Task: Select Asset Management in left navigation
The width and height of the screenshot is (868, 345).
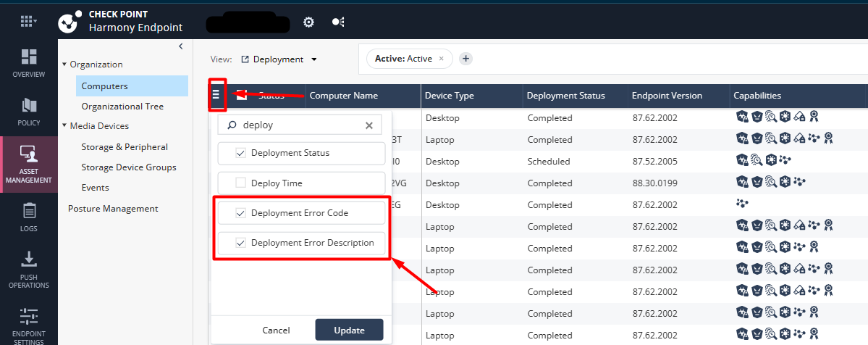Action: click(x=29, y=165)
